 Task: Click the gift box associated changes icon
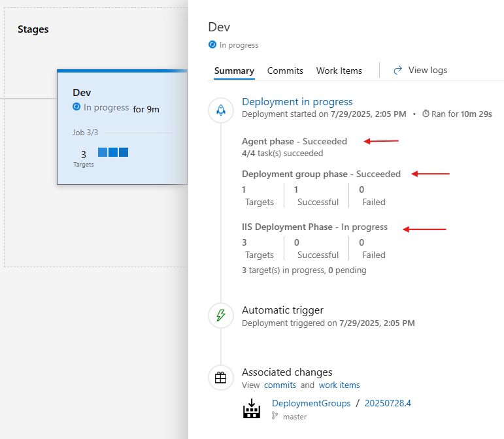220,378
